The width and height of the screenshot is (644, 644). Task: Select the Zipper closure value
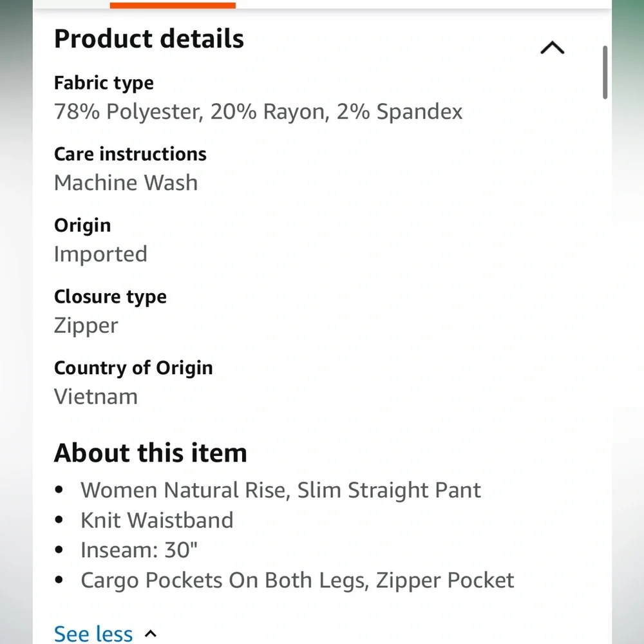[86, 325]
